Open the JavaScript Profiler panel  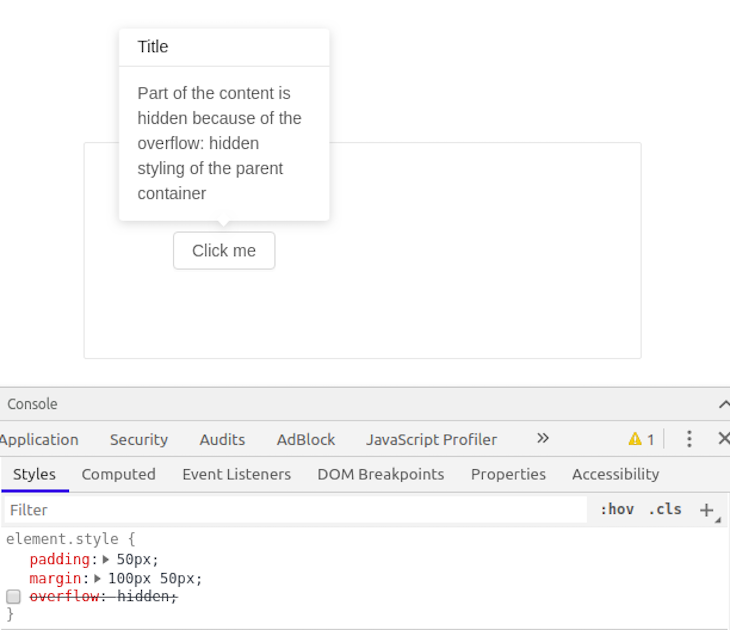[431, 440]
